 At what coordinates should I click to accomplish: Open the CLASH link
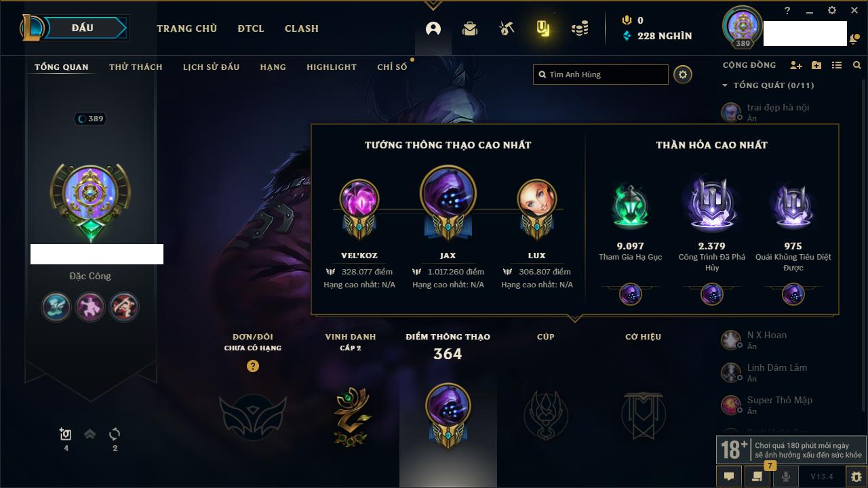coord(302,28)
